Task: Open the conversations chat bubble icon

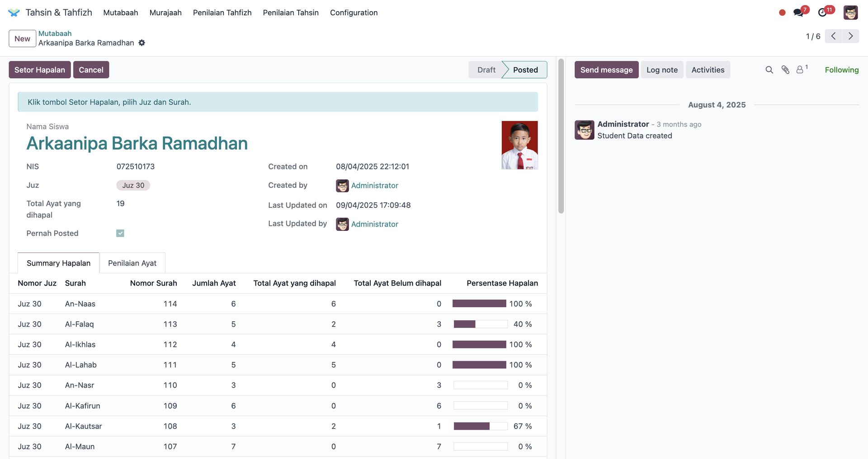Action: click(798, 13)
